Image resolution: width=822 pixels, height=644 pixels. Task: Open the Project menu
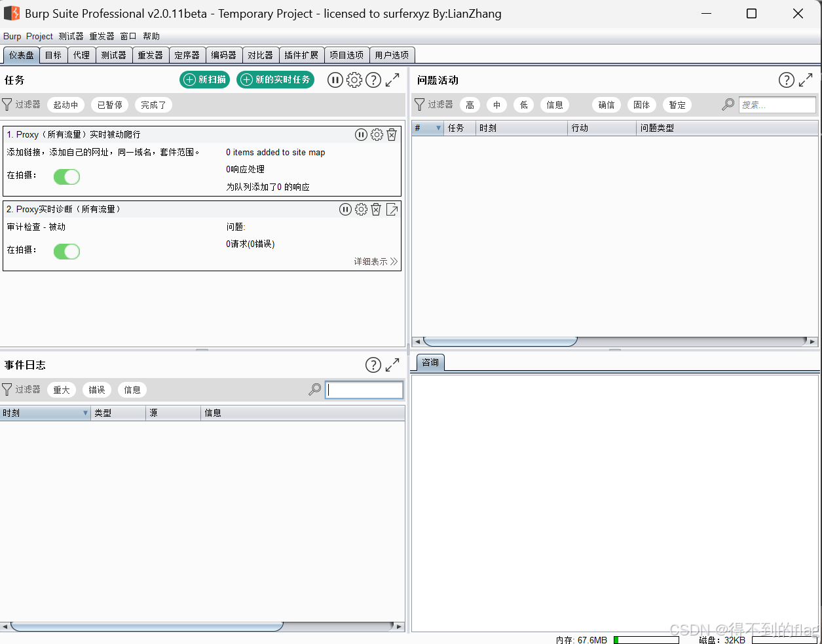pos(39,36)
